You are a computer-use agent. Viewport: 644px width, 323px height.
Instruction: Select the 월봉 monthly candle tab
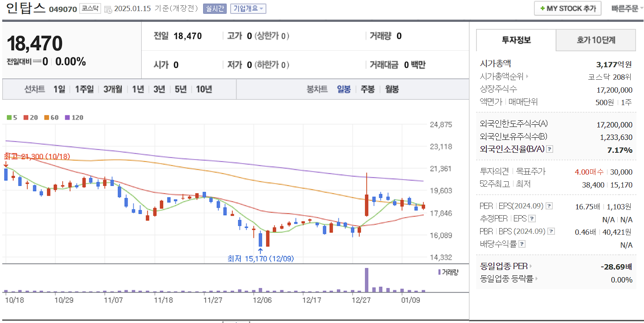point(391,89)
